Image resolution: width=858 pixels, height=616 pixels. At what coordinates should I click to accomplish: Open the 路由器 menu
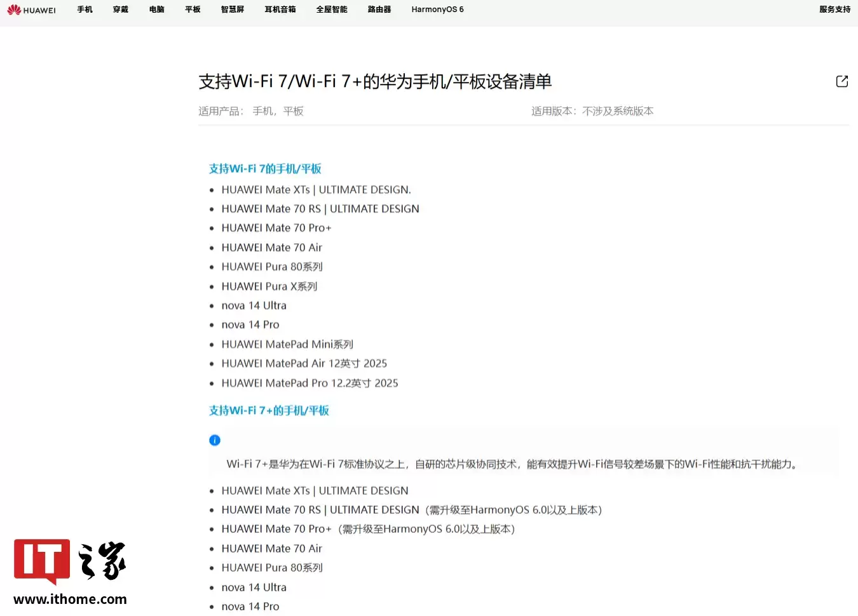tap(379, 10)
